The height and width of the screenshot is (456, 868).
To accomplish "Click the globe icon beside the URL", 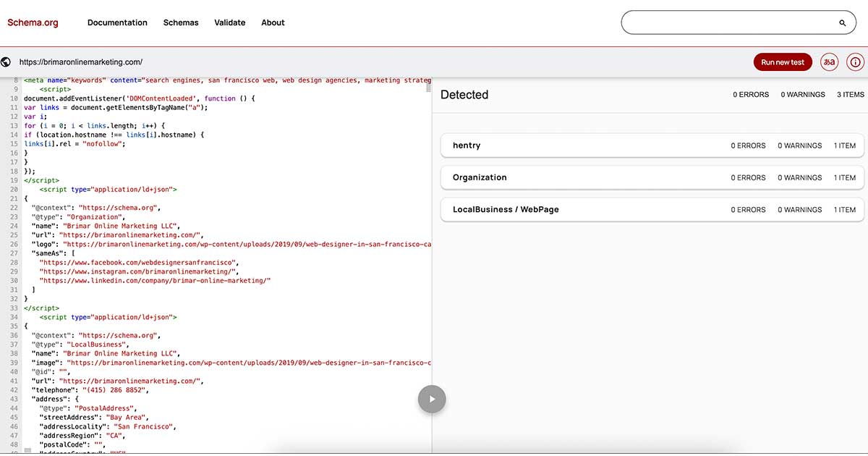I will (x=7, y=62).
